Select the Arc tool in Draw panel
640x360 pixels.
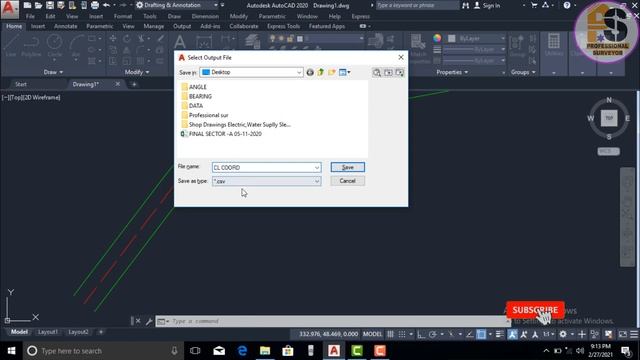tap(76, 46)
